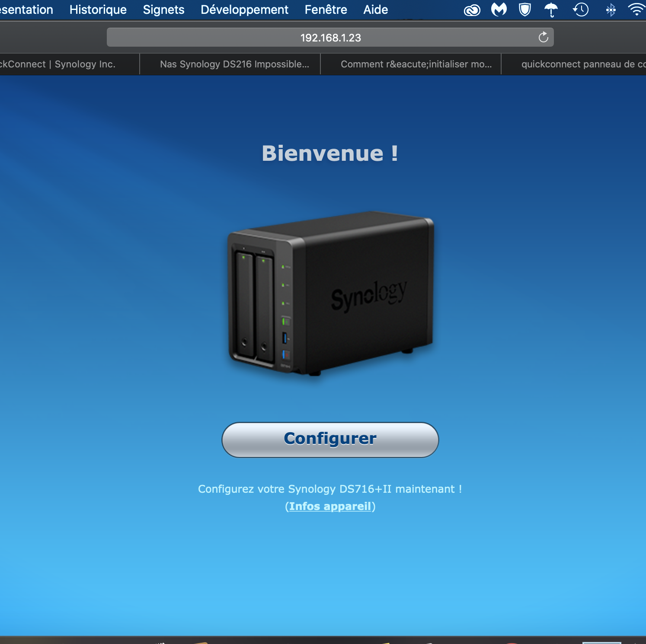
Task: Open the Time Machine menu bar icon
Action: coord(580,10)
